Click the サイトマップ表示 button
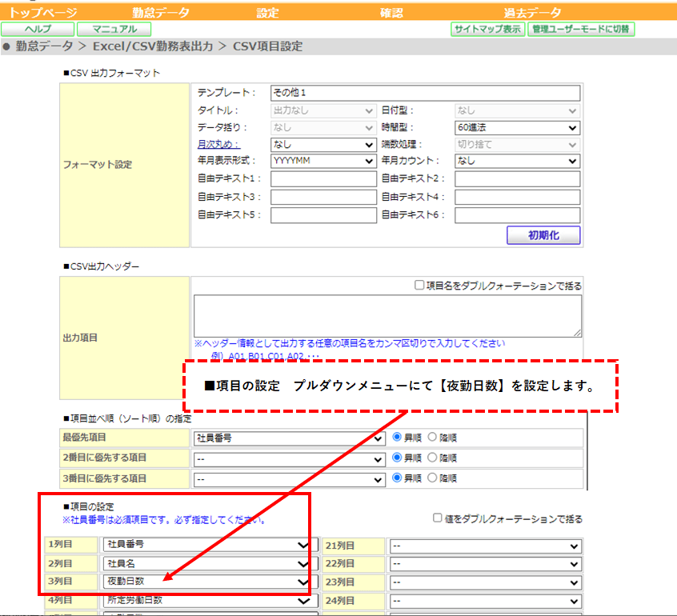 tap(488, 30)
